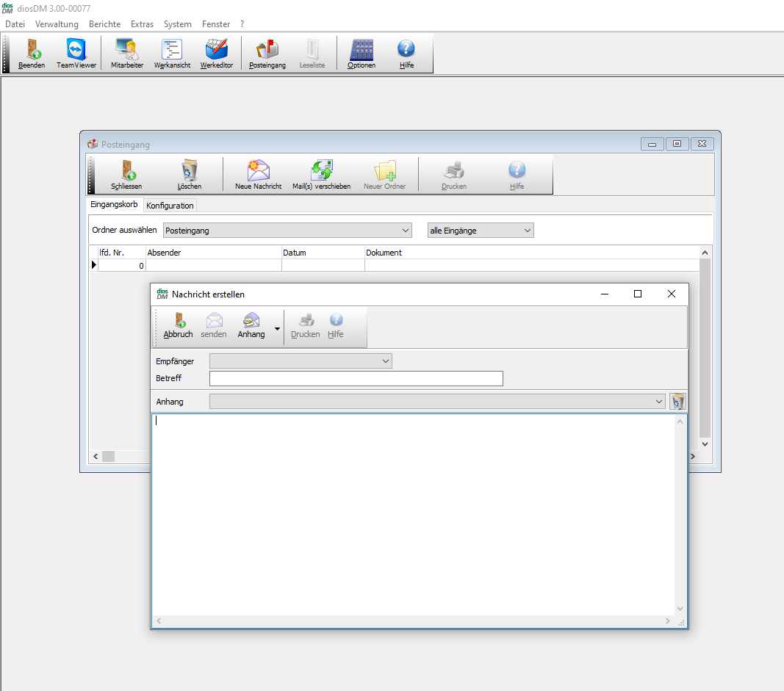Screen dimensions: 784x691
Task: Minimize the Nachricht erstellen window
Action: click(605, 294)
